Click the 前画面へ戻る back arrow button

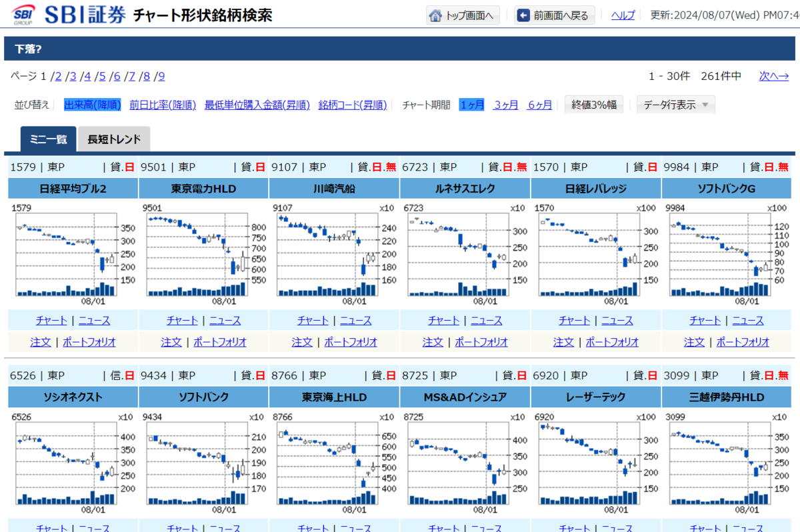[554, 15]
